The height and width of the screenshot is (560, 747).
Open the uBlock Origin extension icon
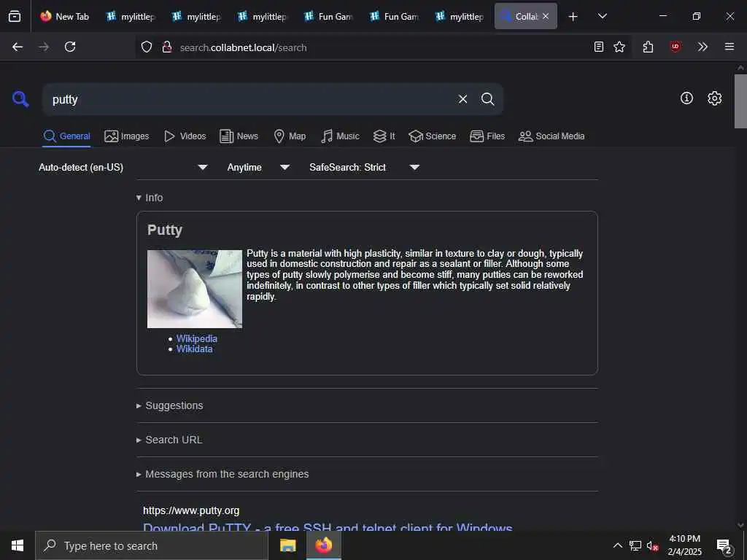click(x=675, y=47)
